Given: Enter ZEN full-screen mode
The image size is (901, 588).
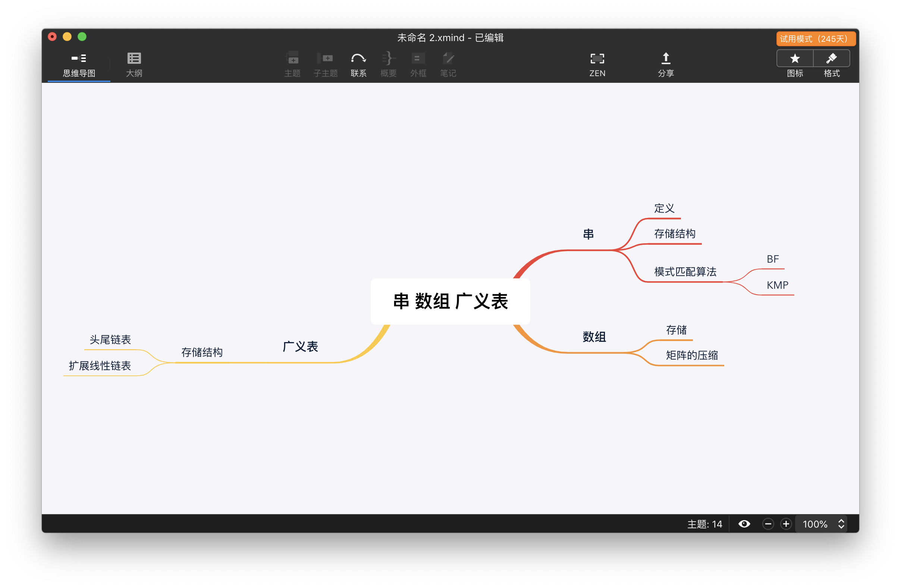Looking at the screenshot, I should coord(597,63).
